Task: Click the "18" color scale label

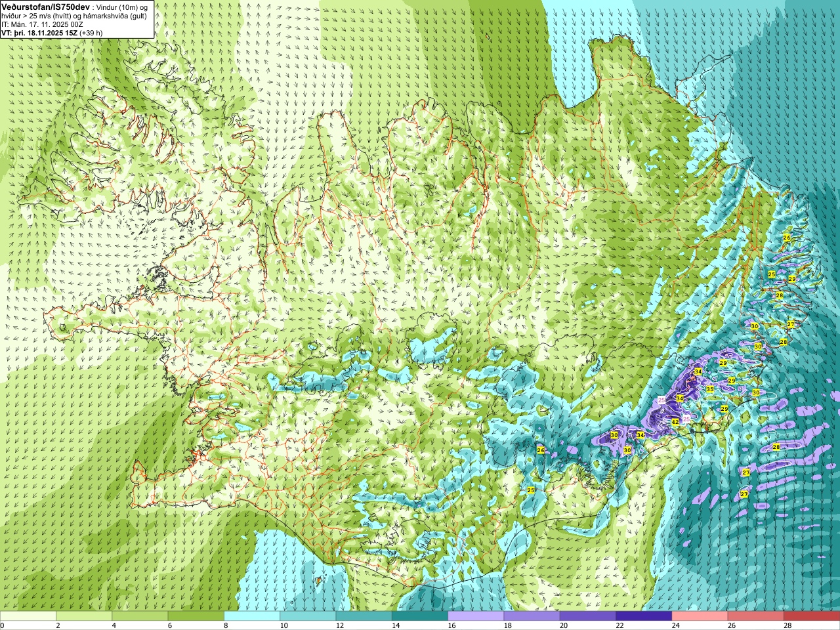Action: pos(508,625)
